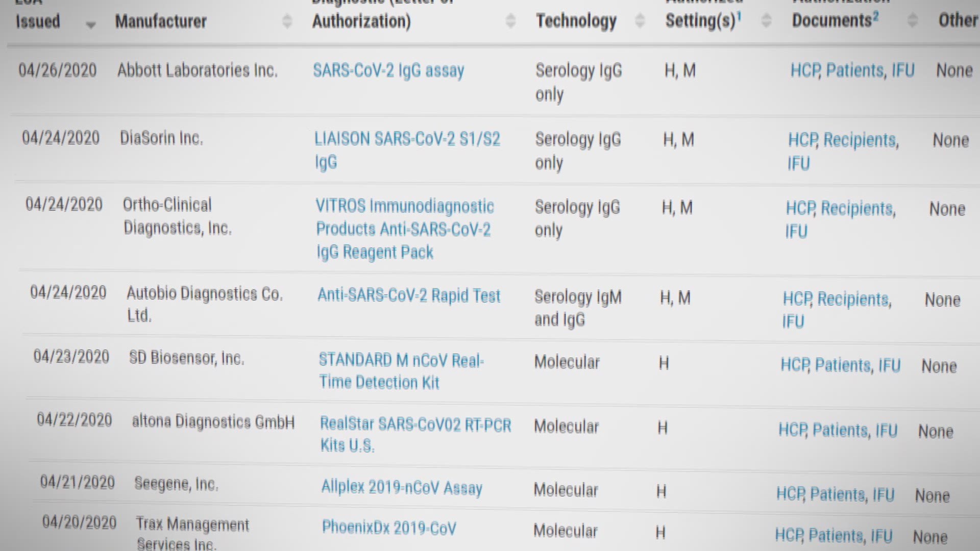Select Trax Management Services Inc. cell

(192, 533)
